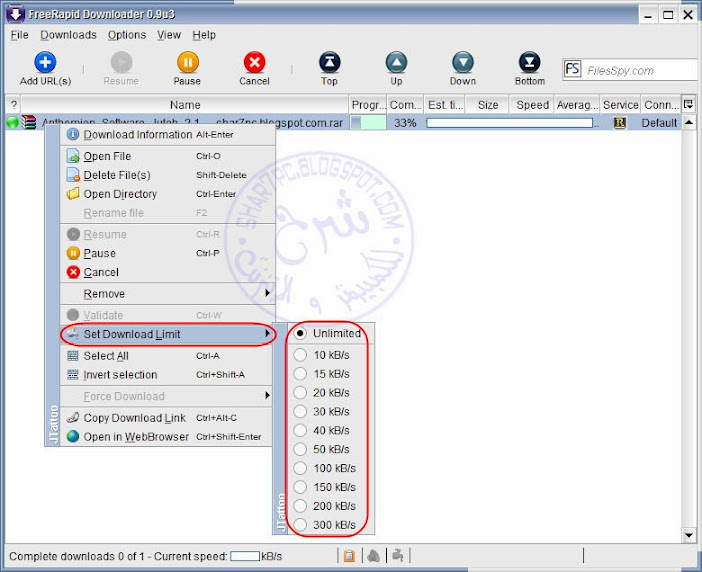Expand the Remove submenu

click(x=167, y=294)
